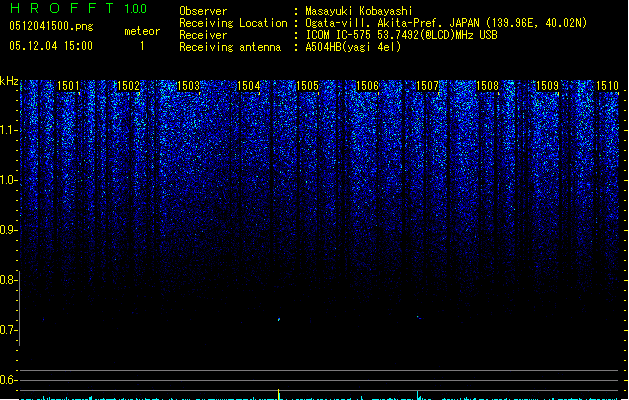The image size is (629, 400).
Task: Click the 1.0 kHz axis label
Action: pos(8,180)
